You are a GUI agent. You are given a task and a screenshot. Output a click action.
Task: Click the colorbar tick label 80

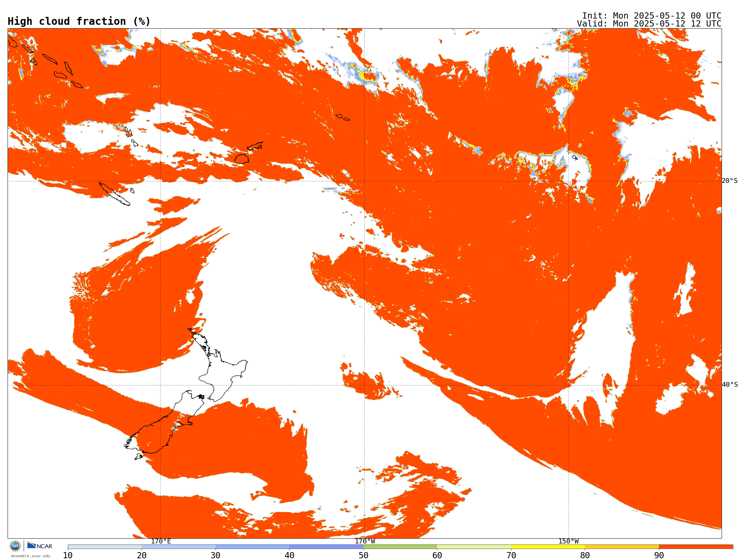585,556
